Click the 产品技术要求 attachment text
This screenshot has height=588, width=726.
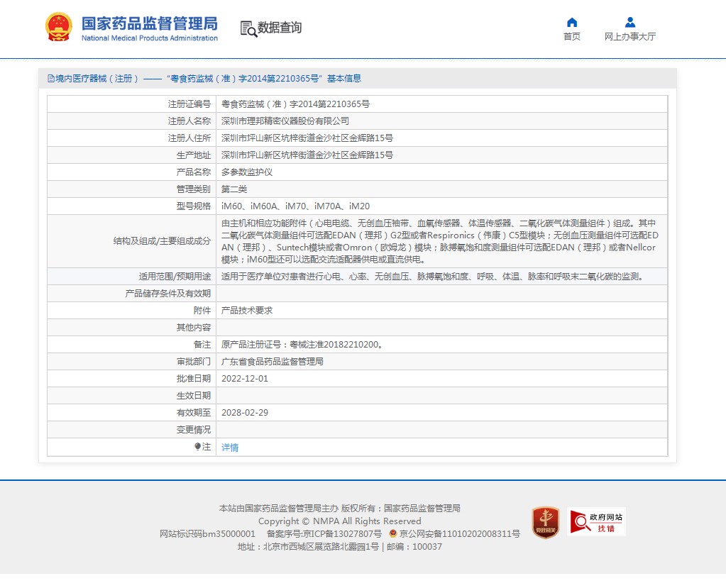[x=247, y=311]
